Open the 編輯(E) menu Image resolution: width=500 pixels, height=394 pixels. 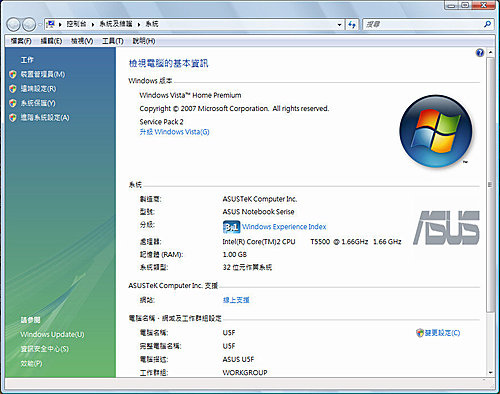(51, 41)
